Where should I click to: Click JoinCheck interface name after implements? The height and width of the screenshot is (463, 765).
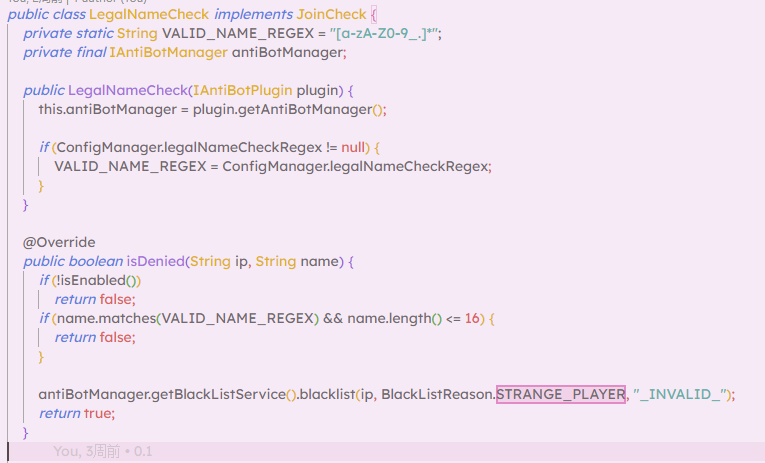click(331, 14)
